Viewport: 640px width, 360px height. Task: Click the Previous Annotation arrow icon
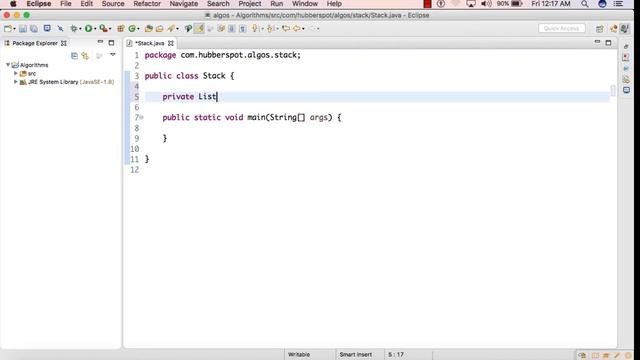(x=270, y=29)
